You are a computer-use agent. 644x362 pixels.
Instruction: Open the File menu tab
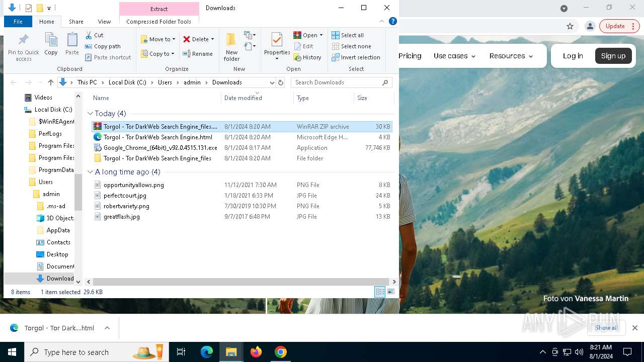pyautogui.click(x=18, y=22)
